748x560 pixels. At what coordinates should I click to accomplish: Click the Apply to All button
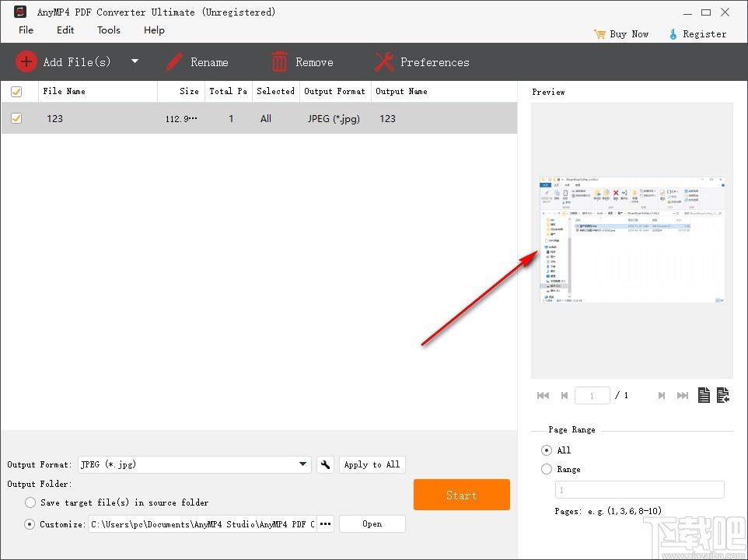tap(372, 464)
